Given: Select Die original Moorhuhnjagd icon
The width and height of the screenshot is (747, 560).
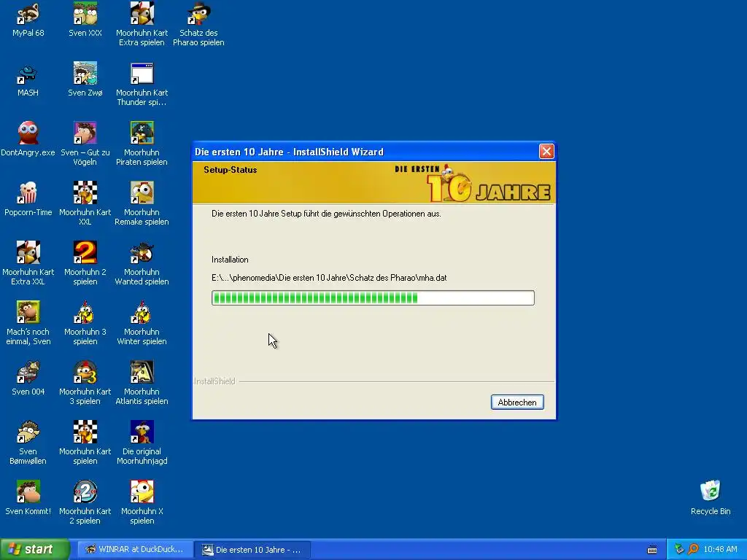Looking at the screenshot, I should click(x=142, y=443).
